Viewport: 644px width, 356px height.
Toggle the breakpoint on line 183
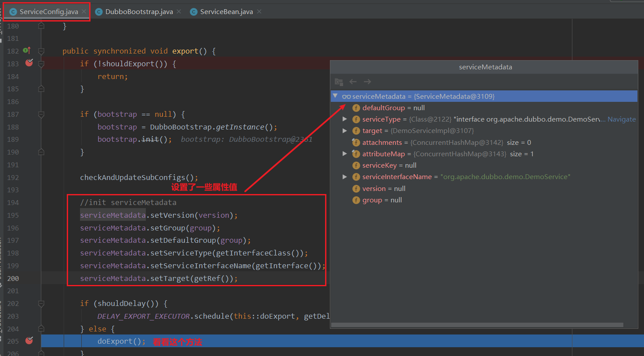tap(29, 63)
